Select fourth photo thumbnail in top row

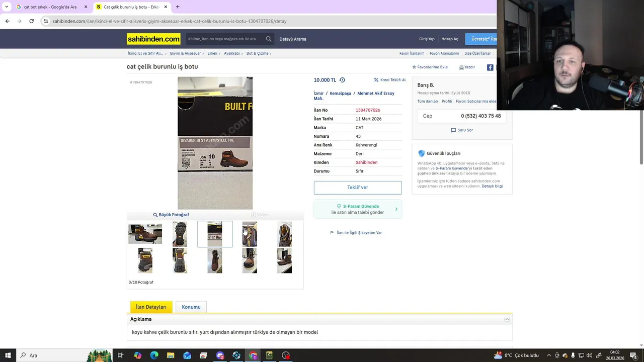pyautogui.click(x=250, y=234)
